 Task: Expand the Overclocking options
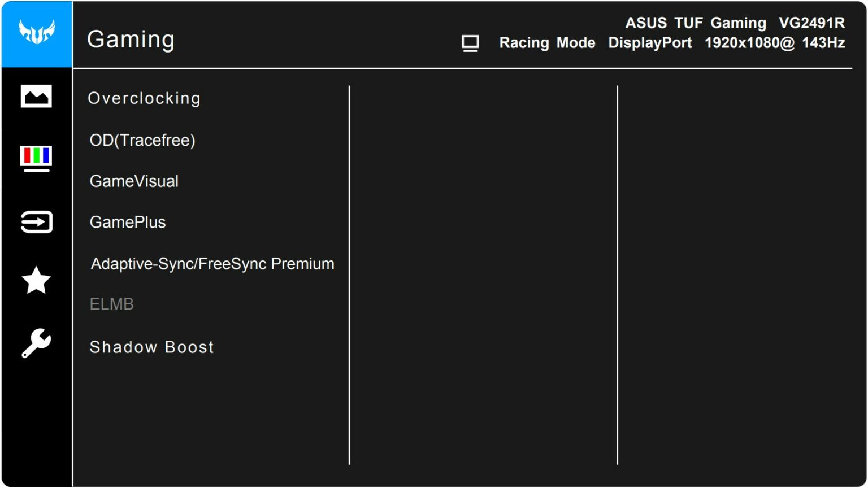pyautogui.click(x=145, y=98)
